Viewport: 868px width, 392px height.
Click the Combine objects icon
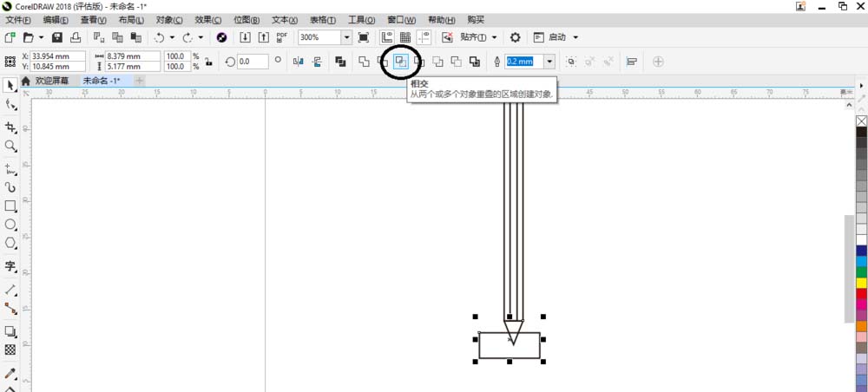(340, 62)
